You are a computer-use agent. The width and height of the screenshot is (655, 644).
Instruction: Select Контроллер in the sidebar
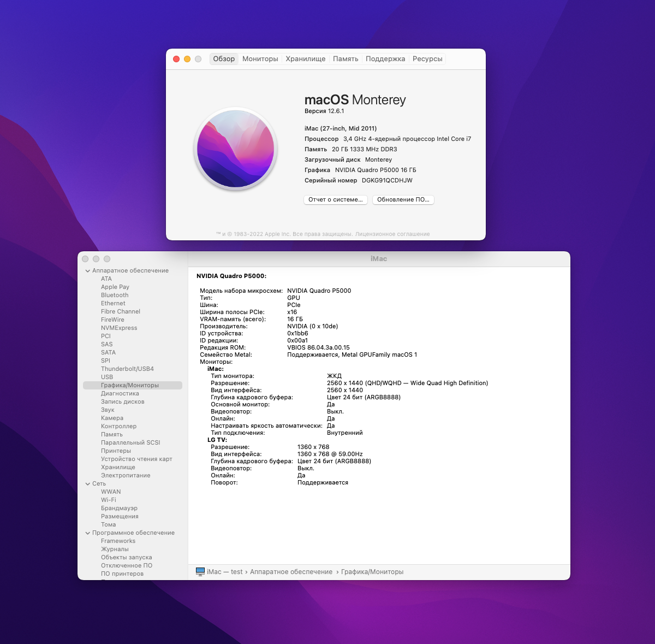pos(118,427)
